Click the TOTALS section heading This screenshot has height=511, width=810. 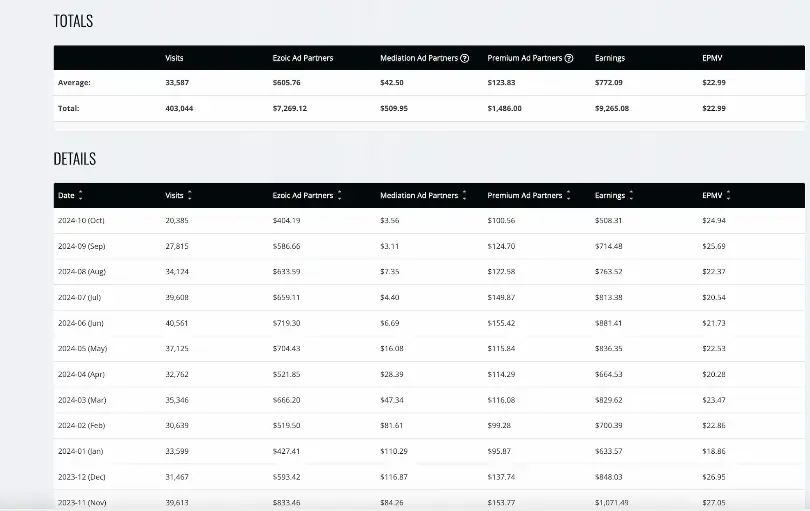pos(73,21)
